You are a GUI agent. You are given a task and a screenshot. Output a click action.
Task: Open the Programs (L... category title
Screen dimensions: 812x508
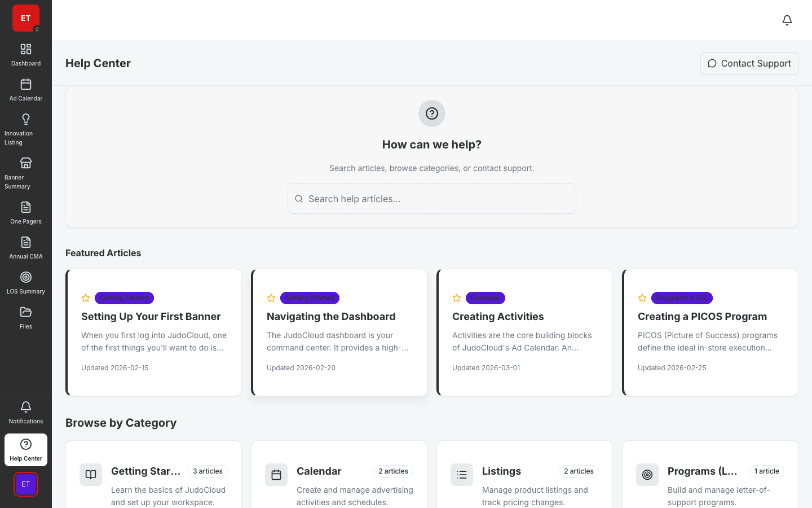pyautogui.click(x=703, y=471)
